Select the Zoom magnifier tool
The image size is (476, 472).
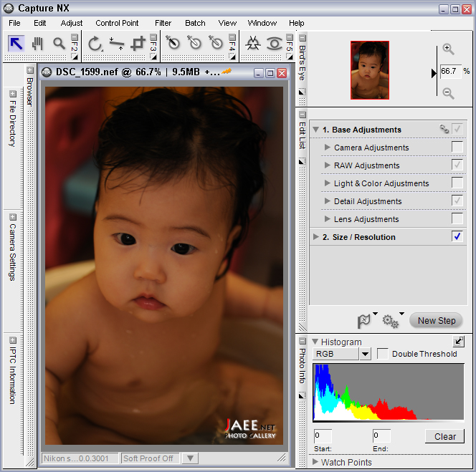[59, 44]
